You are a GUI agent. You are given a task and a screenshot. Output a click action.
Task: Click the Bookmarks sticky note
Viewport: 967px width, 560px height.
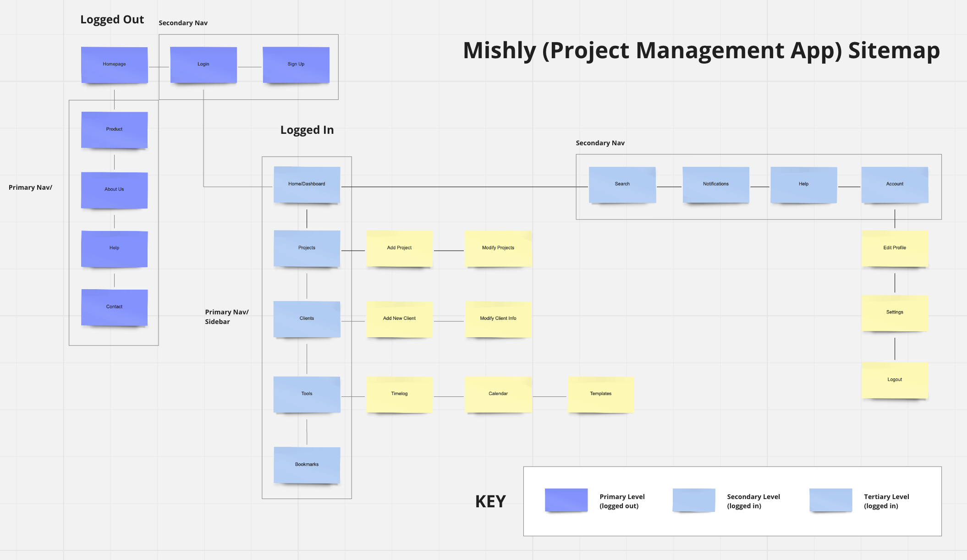point(307,465)
